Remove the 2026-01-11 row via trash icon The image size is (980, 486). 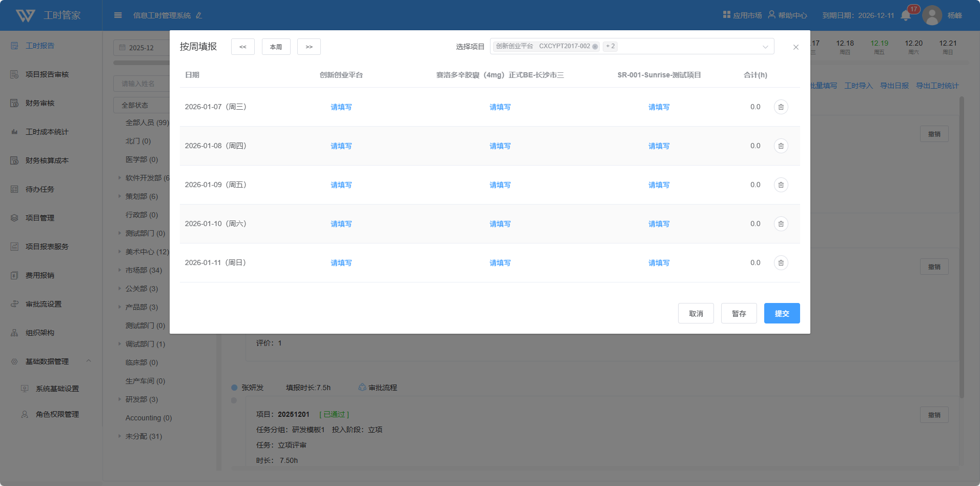781,263
